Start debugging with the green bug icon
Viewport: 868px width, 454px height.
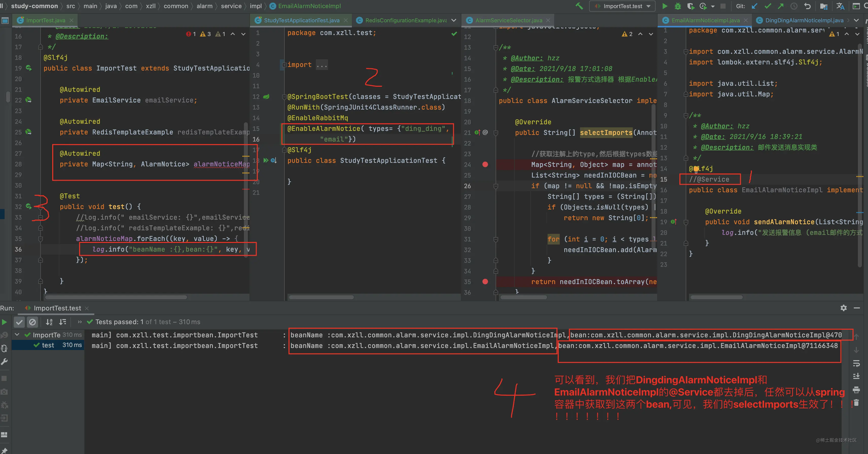678,6
